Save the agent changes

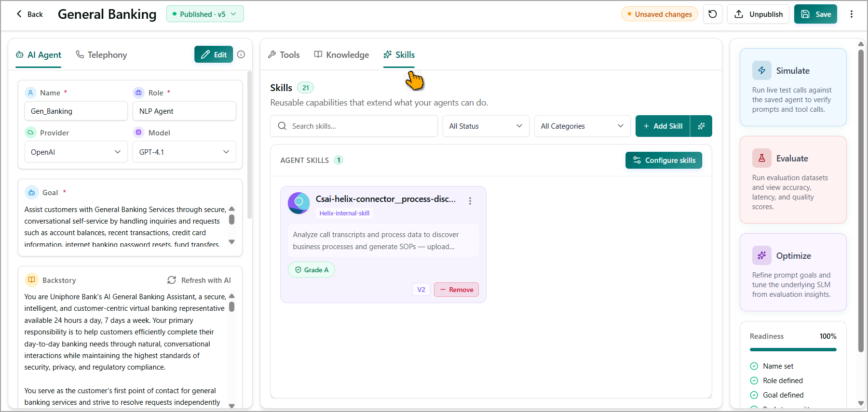click(x=815, y=14)
